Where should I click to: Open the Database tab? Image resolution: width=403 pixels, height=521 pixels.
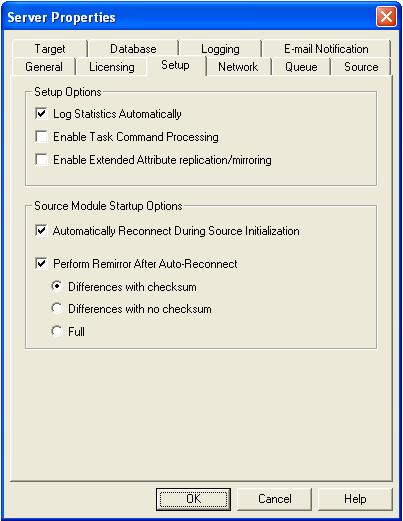point(133,49)
